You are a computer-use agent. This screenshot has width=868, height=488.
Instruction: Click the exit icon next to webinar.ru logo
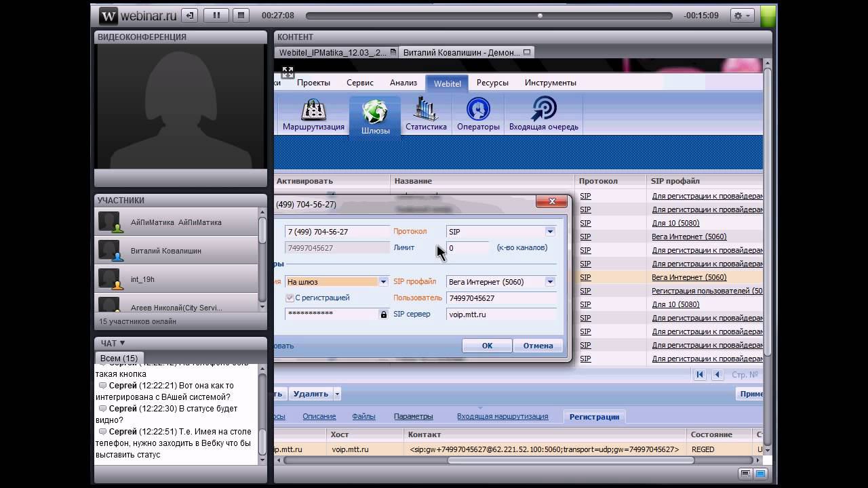[x=191, y=15]
